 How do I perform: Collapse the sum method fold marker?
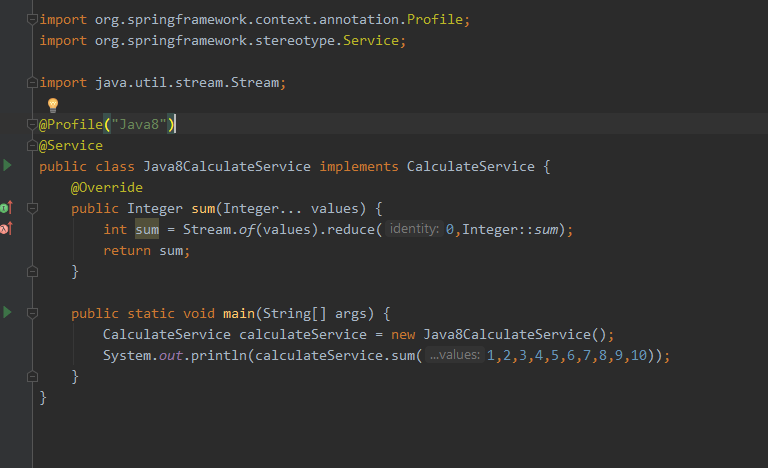coord(32,208)
